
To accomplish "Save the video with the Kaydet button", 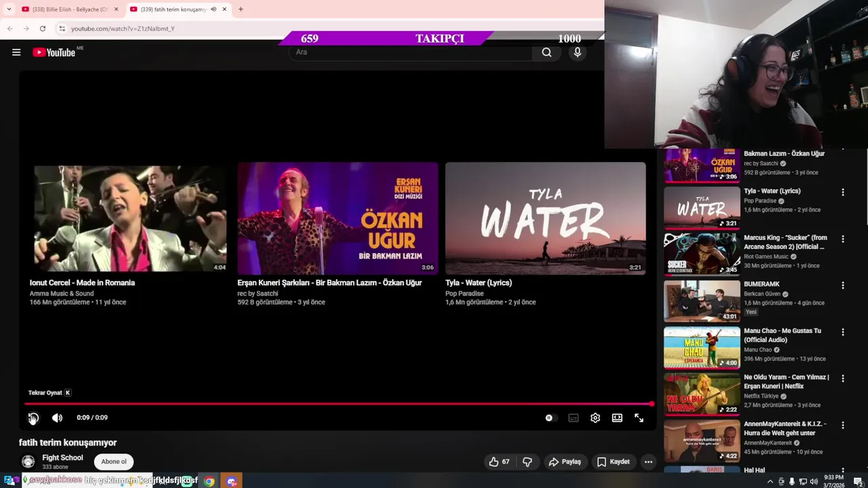I will 613,462.
